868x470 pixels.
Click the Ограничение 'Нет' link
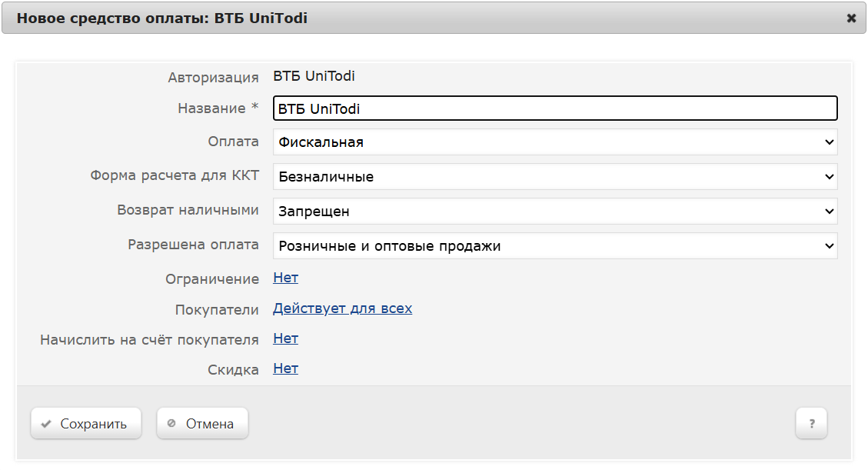click(285, 278)
